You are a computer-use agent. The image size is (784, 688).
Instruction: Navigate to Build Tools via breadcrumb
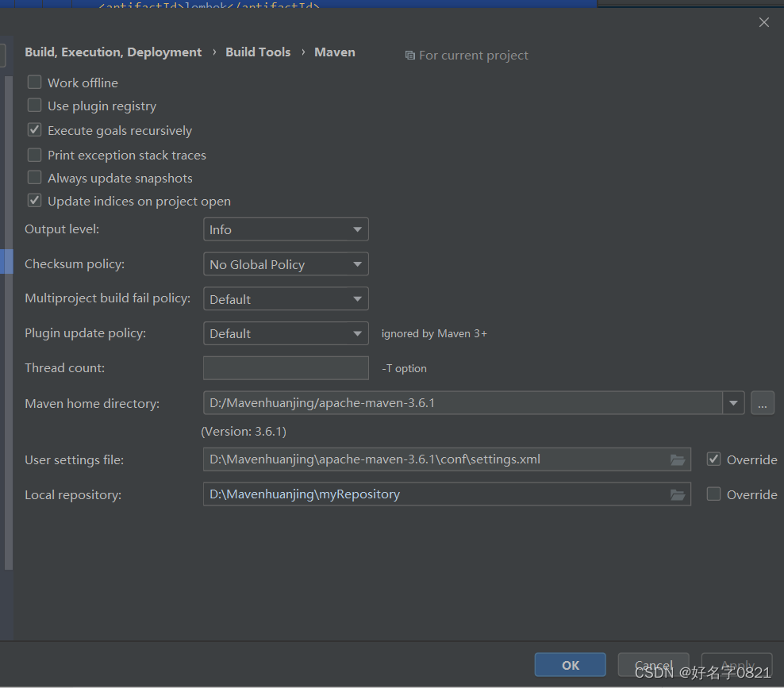[x=258, y=52]
